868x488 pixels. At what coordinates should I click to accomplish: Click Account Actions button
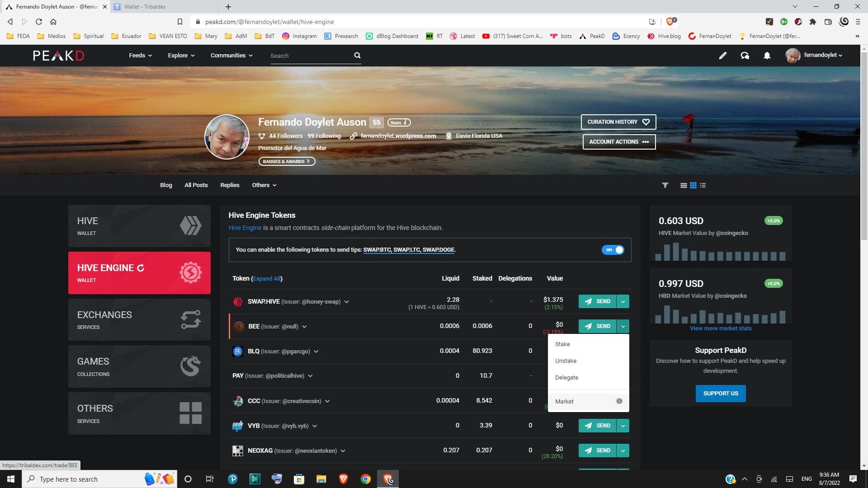pyautogui.click(x=619, y=142)
